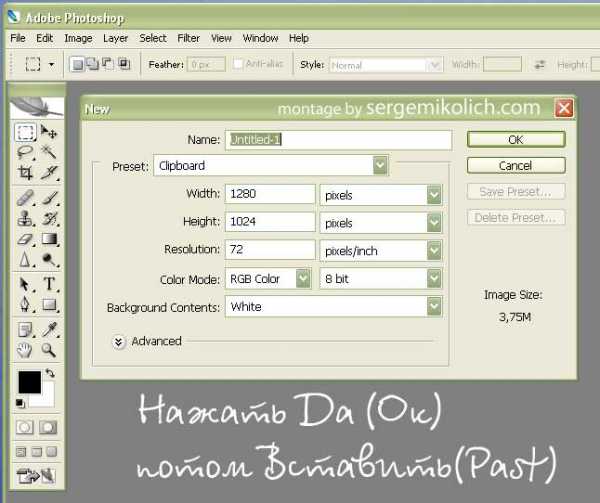The width and height of the screenshot is (600, 503).
Task: Select the History Brush tool
Action: 49,218
